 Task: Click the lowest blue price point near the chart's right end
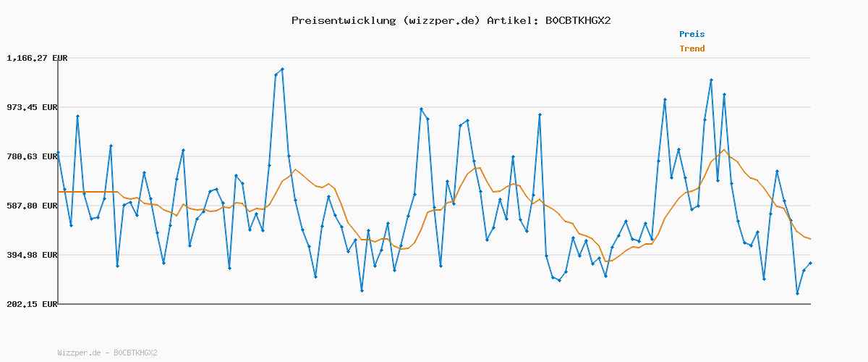coord(797,293)
